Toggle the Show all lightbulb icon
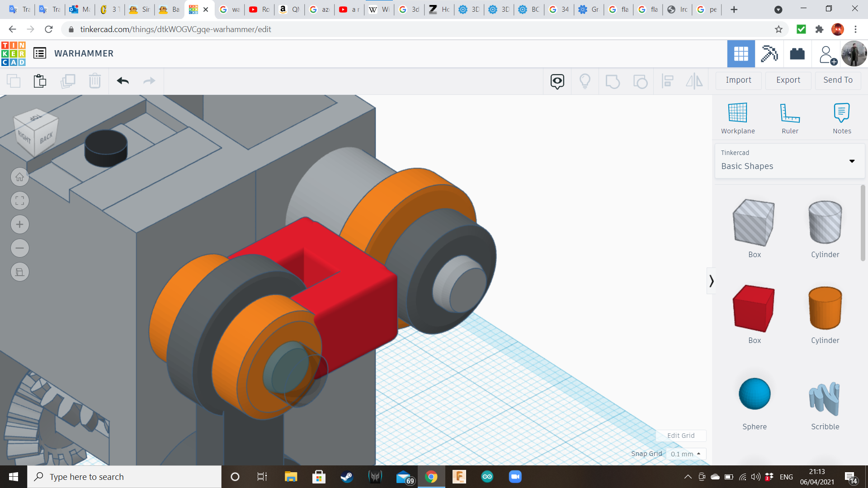Screen dimensions: 868x488 pos(585,81)
